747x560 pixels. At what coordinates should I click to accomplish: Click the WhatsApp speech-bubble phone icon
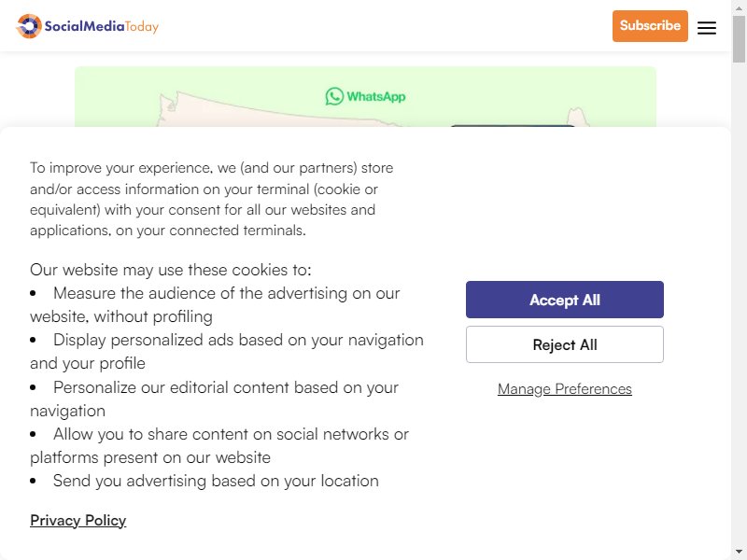click(334, 96)
